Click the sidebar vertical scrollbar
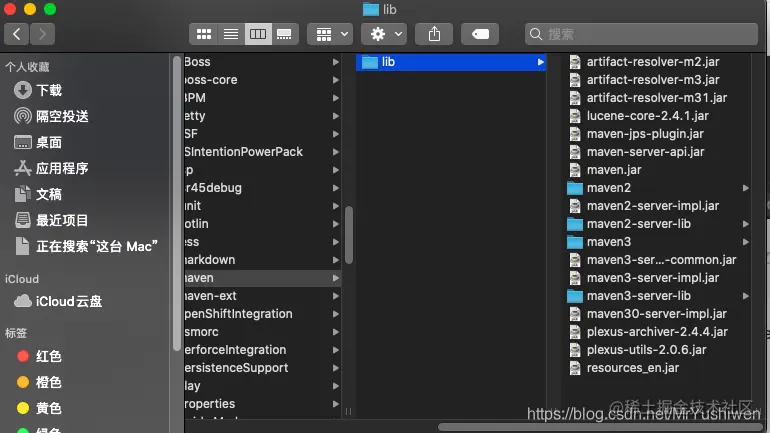 pos(177,203)
